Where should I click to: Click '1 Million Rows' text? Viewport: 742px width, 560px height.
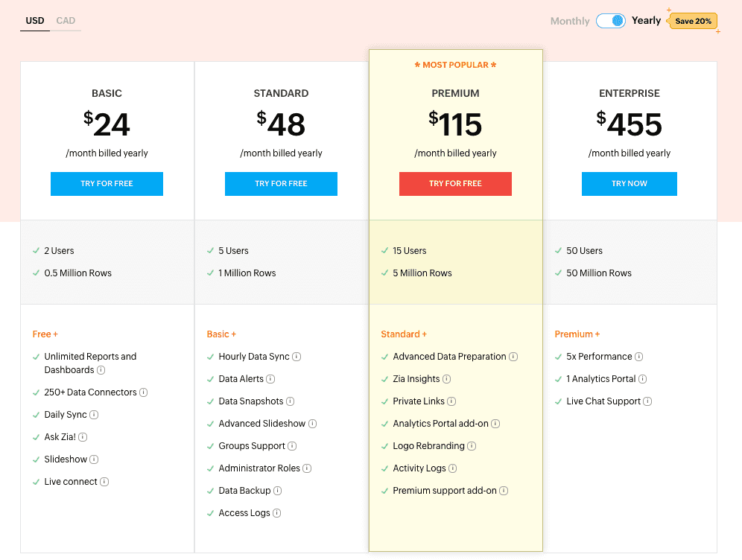(x=247, y=273)
